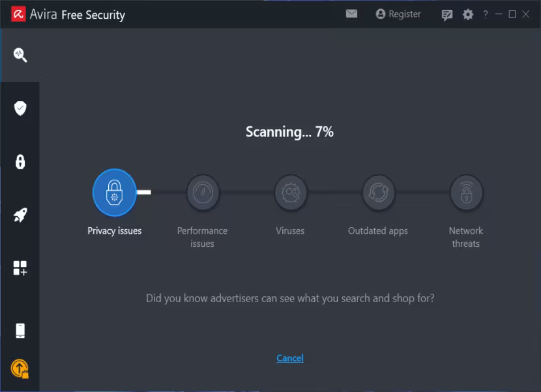The width and height of the screenshot is (541, 392).
Task: Click the Outdated apps refresh icon
Action: click(x=379, y=192)
